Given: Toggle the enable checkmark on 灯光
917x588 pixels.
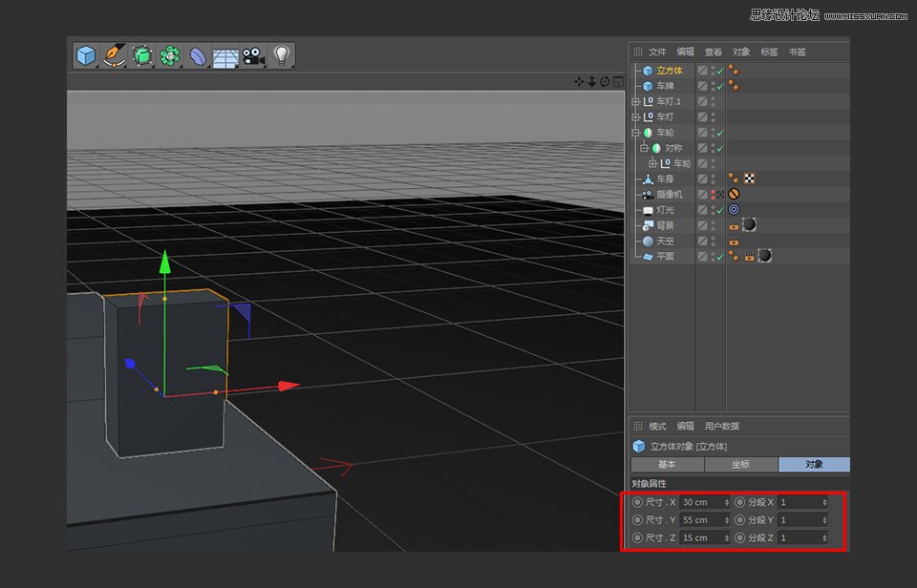Looking at the screenshot, I should 720,211.
